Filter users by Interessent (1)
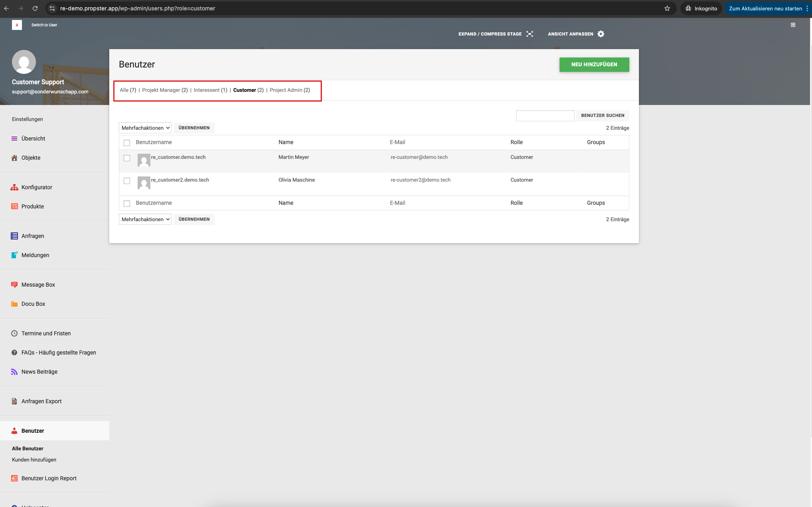This screenshot has width=812, height=507. [x=210, y=90]
